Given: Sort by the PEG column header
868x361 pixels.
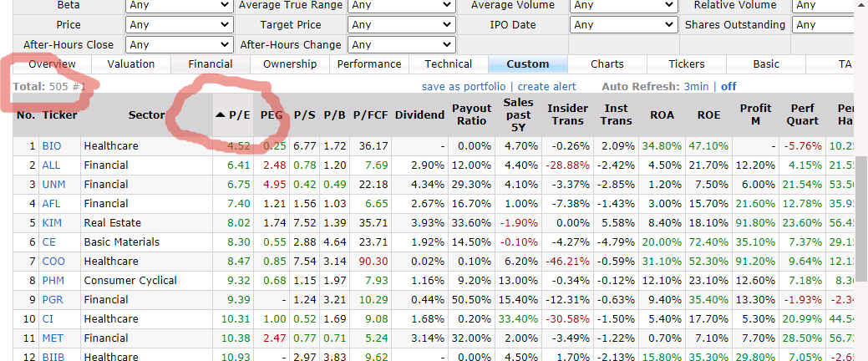Looking at the screenshot, I should [272, 115].
